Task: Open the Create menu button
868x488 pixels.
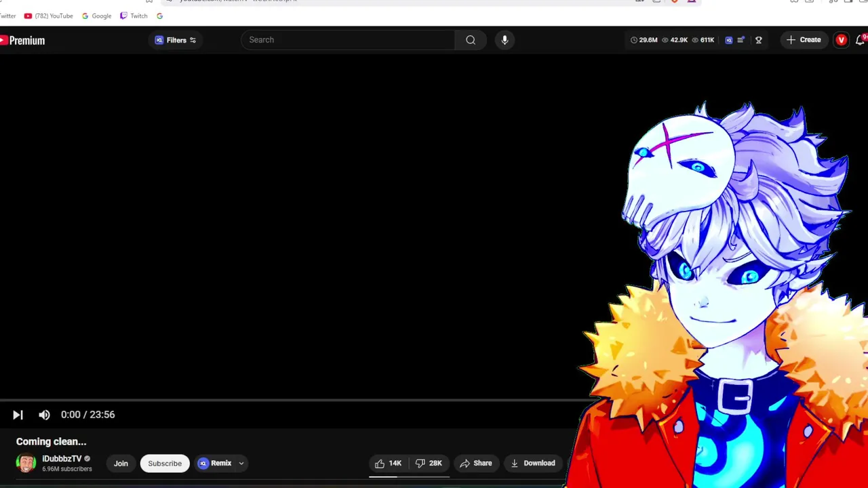Action: 804,40
